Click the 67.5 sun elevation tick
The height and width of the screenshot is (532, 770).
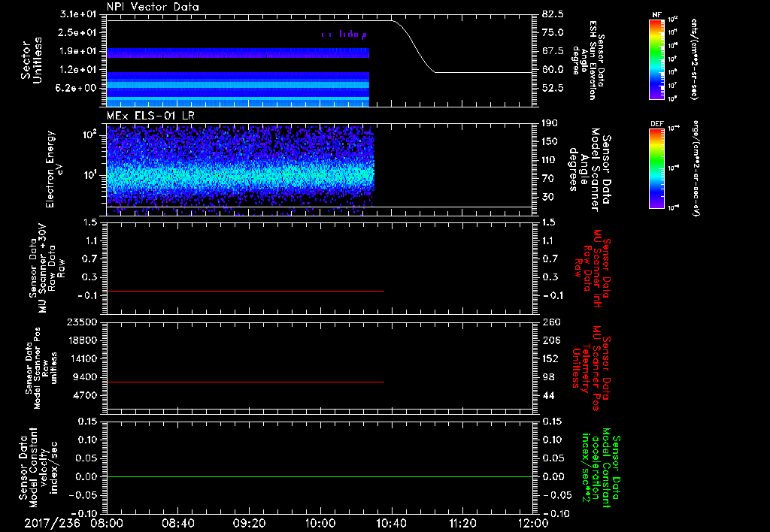(x=553, y=51)
